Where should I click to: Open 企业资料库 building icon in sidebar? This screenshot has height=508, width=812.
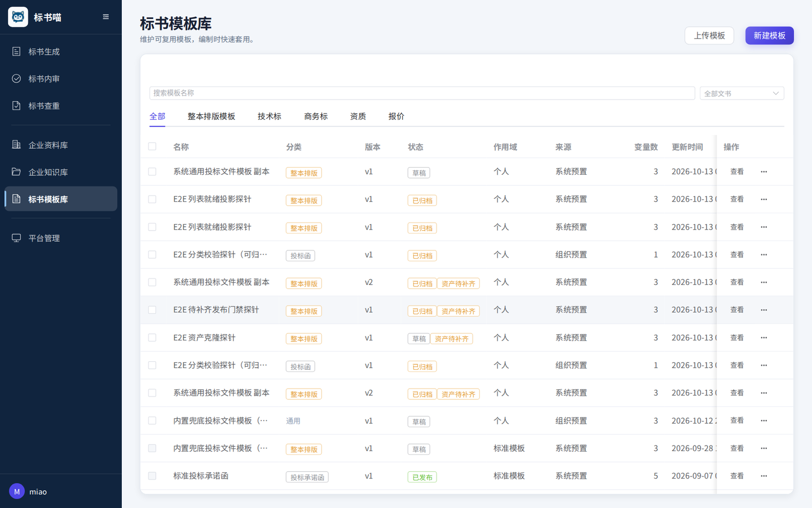tap(16, 145)
